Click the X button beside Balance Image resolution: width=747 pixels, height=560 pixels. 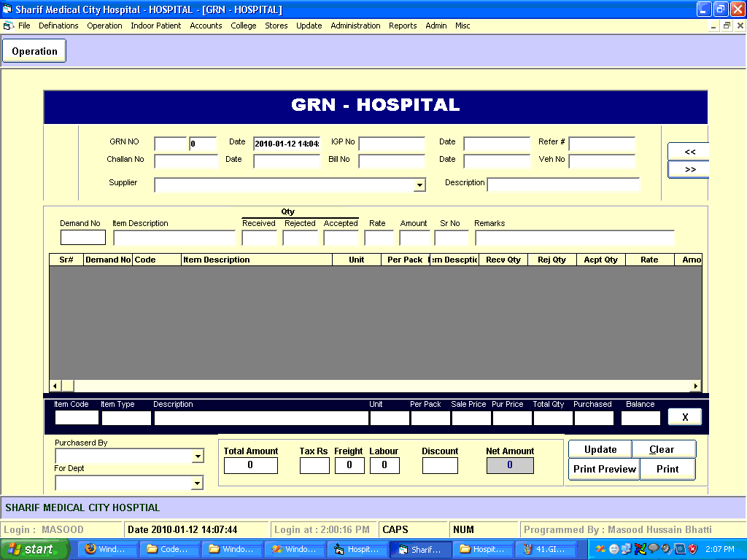[x=684, y=417]
